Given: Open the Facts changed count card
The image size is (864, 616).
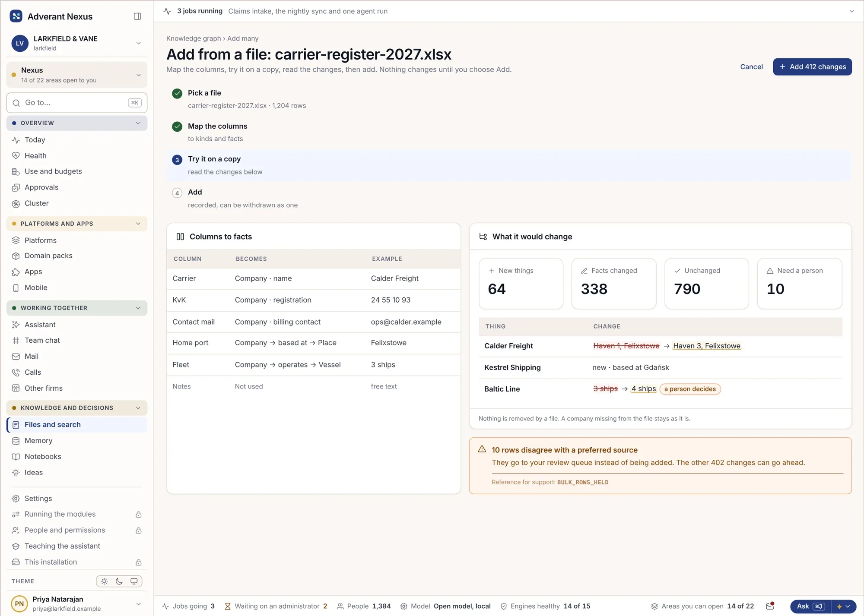Looking at the screenshot, I should point(614,284).
